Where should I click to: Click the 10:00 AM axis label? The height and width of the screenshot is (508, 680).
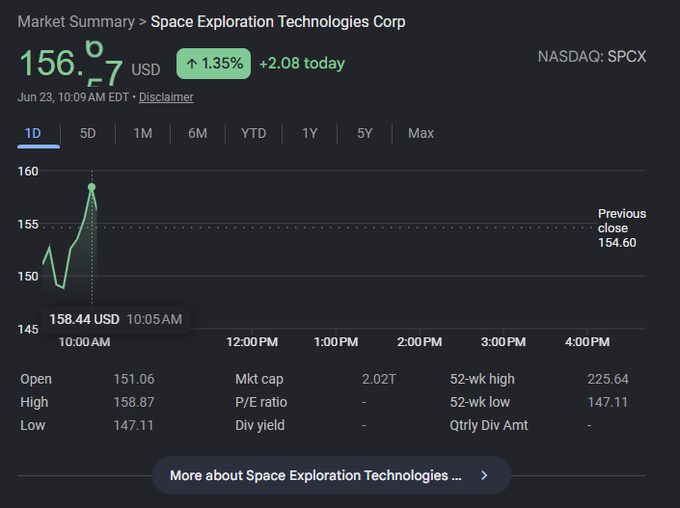tap(84, 342)
